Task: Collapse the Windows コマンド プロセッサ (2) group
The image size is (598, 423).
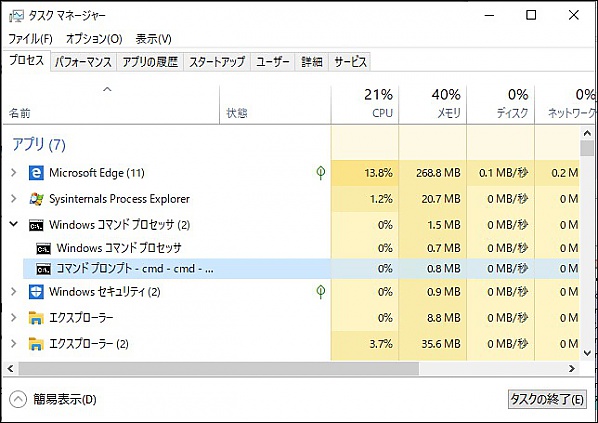Action: pos(14,224)
